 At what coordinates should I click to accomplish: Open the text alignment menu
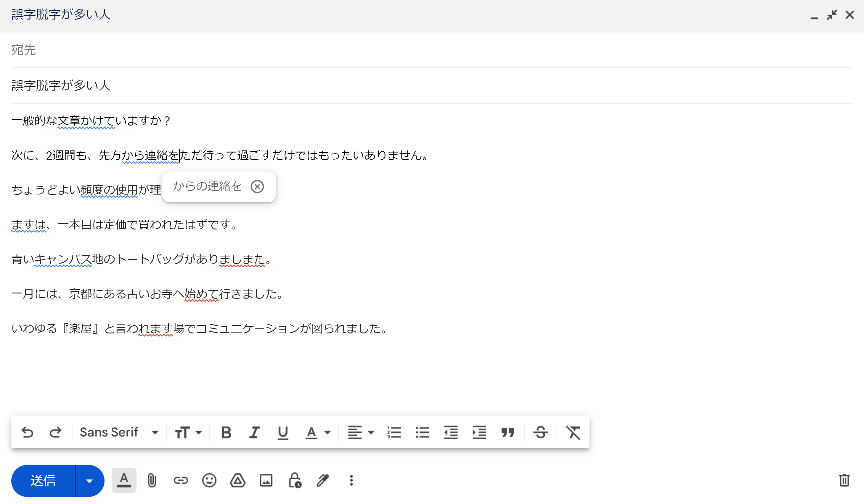359,432
